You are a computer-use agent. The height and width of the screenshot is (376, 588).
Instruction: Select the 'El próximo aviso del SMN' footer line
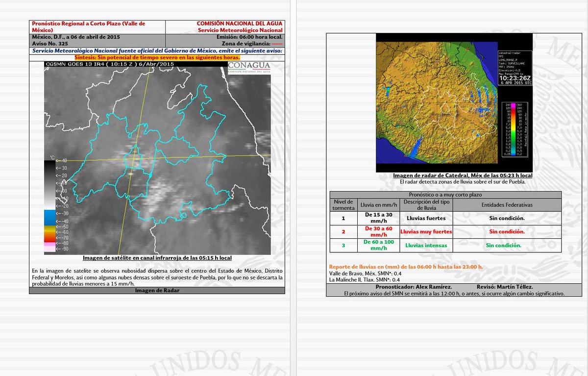[455, 293]
